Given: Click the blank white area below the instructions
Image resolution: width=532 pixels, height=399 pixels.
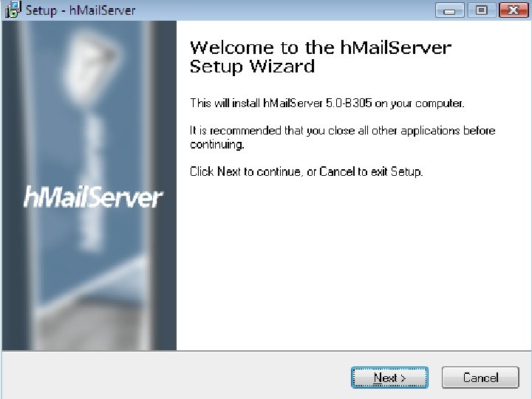Looking at the screenshot, I should click(x=353, y=265).
